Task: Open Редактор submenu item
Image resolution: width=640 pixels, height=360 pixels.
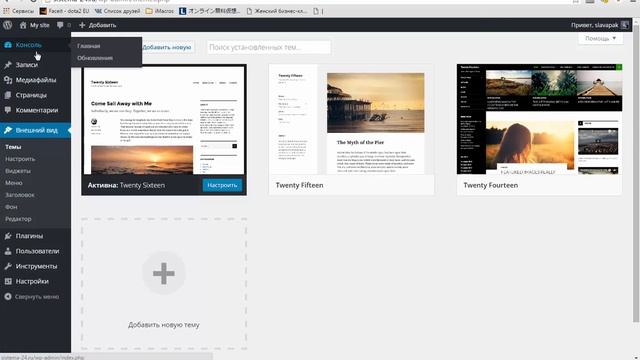Action: (18, 219)
